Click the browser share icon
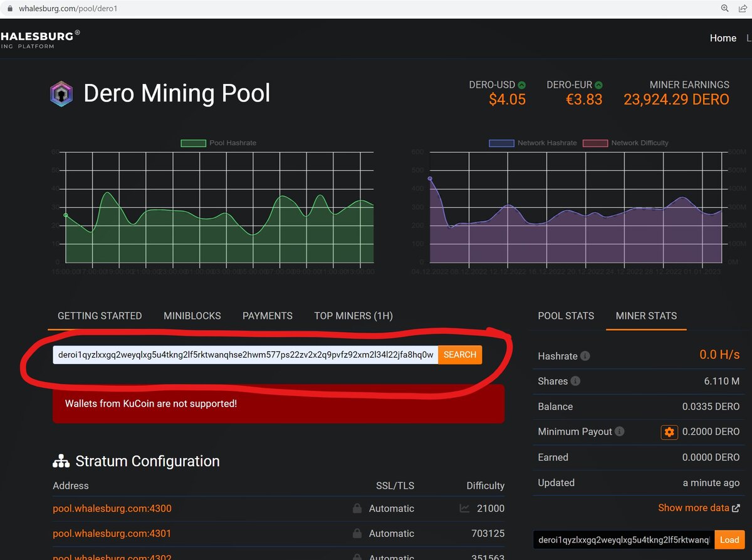The width and height of the screenshot is (752, 560). pyautogui.click(x=743, y=9)
